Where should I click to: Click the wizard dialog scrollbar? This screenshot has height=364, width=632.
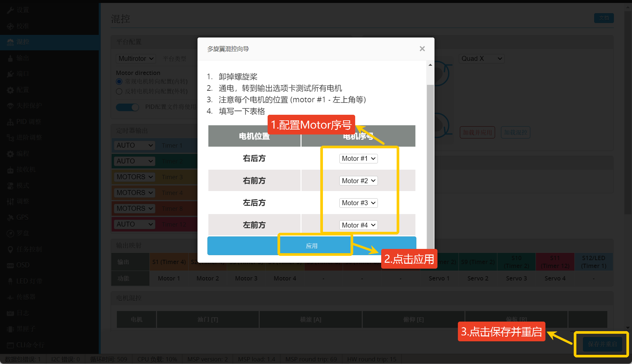point(430,164)
